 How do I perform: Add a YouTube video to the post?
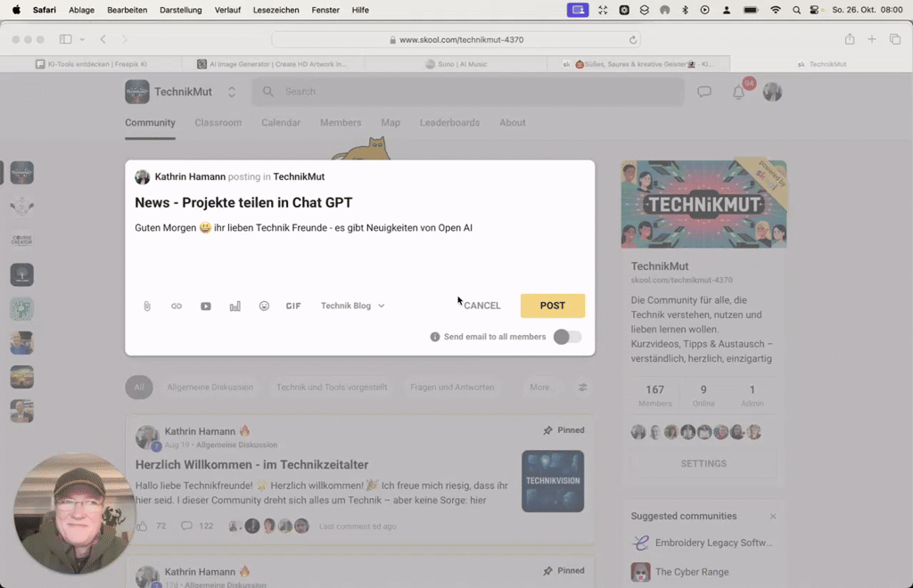pyautogui.click(x=205, y=306)
